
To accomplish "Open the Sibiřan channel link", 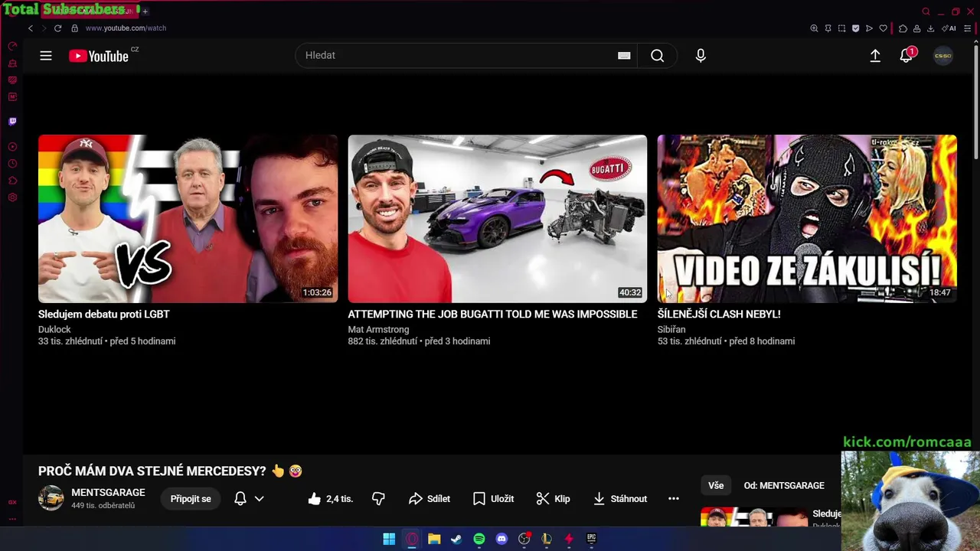I will [671, 330].
